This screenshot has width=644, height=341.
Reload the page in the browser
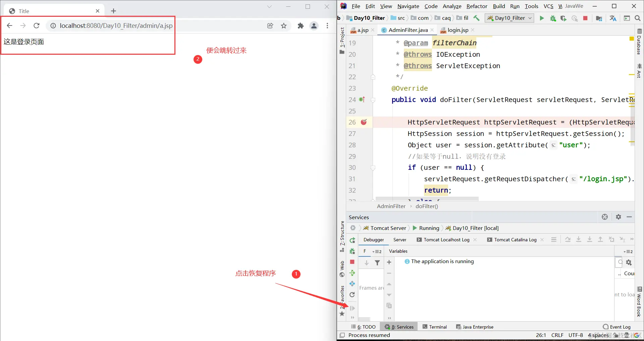37,26
